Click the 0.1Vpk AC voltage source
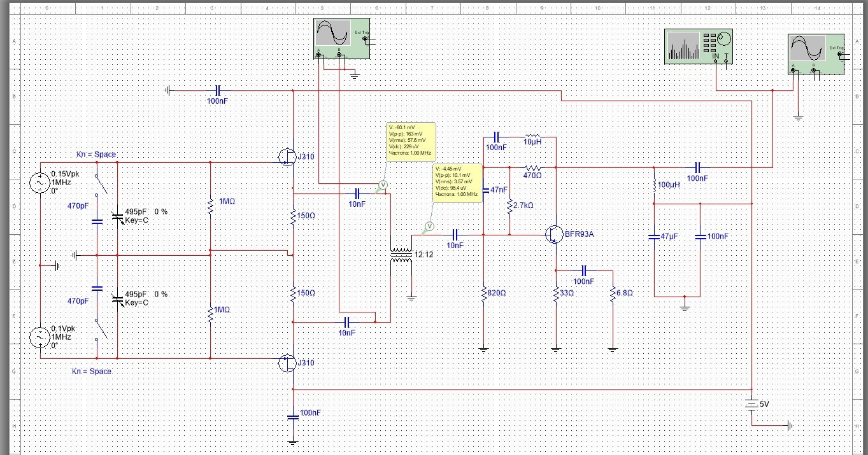Screen dimensions: 868x455 (x=39, y=337)
